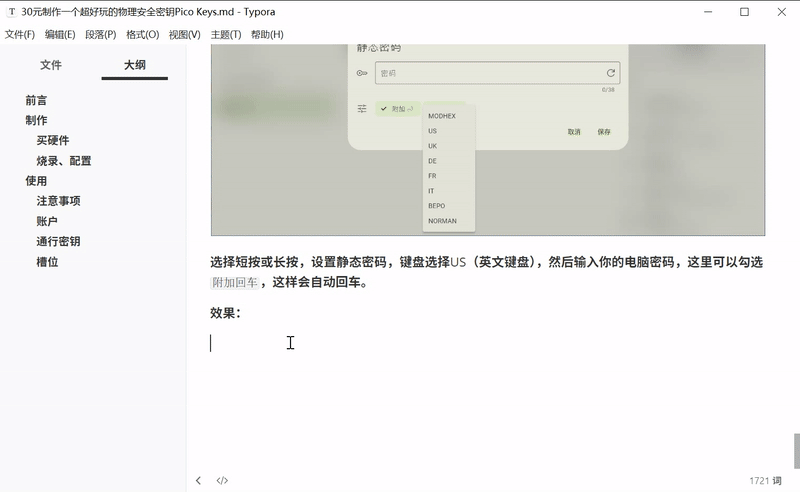The height and width of the screenshot is (492, 800).
Task: Navigate to 通行密钥 outline entry
Action: pos(58,241)
